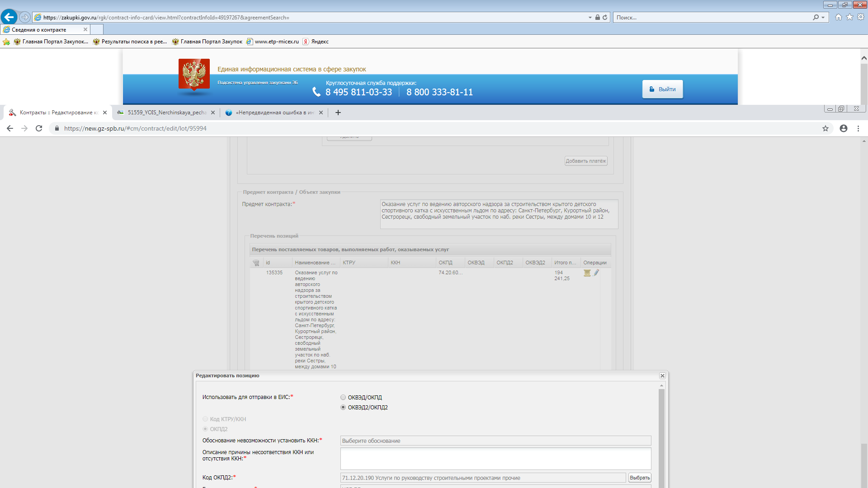Switch to 51559_YOIS_Nerchinskaya tab
The width and height of the screenshot is (868, 488).
(166, 113)
